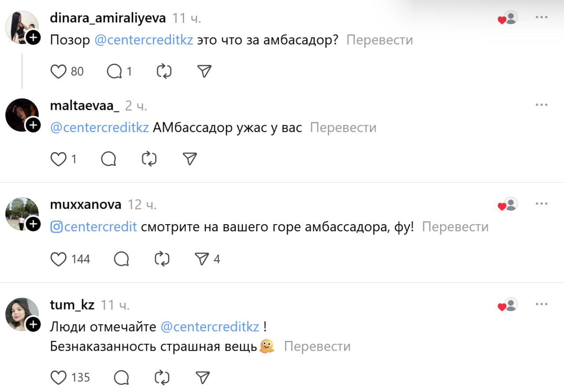564x392 pixels.
Task: Open more options menu on muxxanova's post
Action: point(542,204)
